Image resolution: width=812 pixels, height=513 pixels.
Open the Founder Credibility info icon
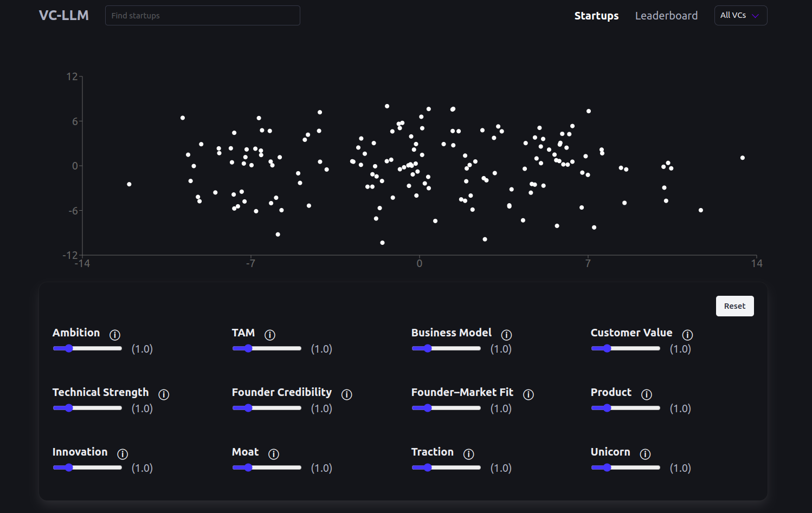tap(347, 394)
